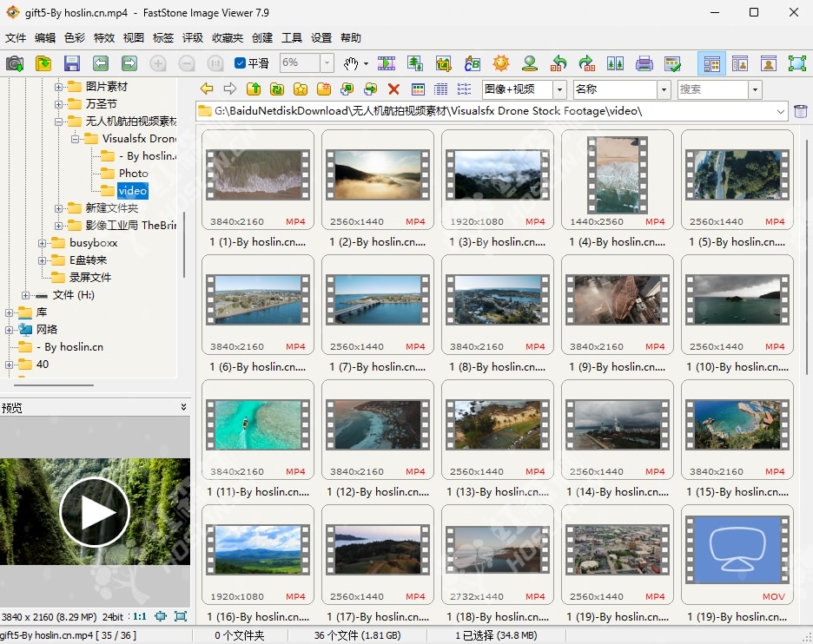Open the slideshow filmstrip icon
This screenshot has height=644, width=813.
387,63
